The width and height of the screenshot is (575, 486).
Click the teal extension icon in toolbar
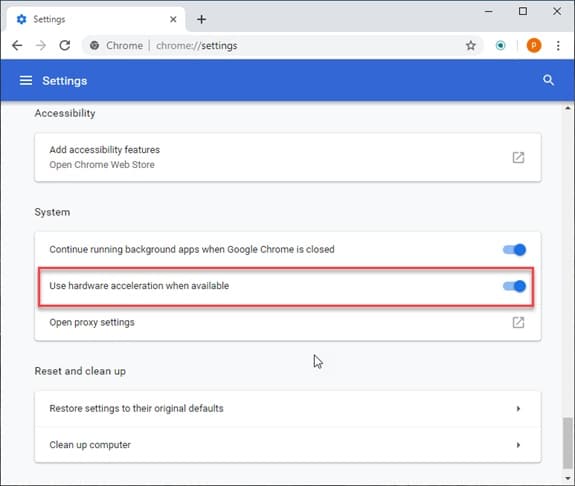tap(500, 45)
